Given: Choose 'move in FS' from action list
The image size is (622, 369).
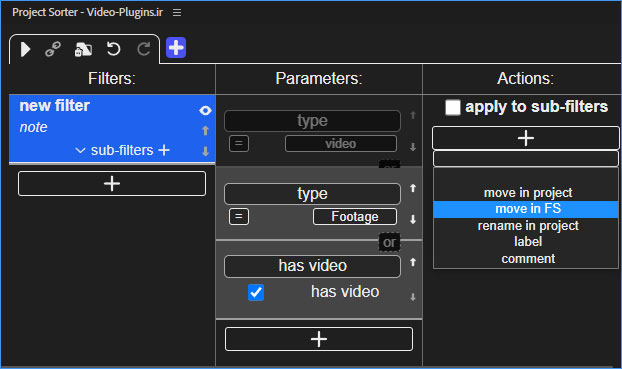Looking at the screenshot, I should click(526, 209).
